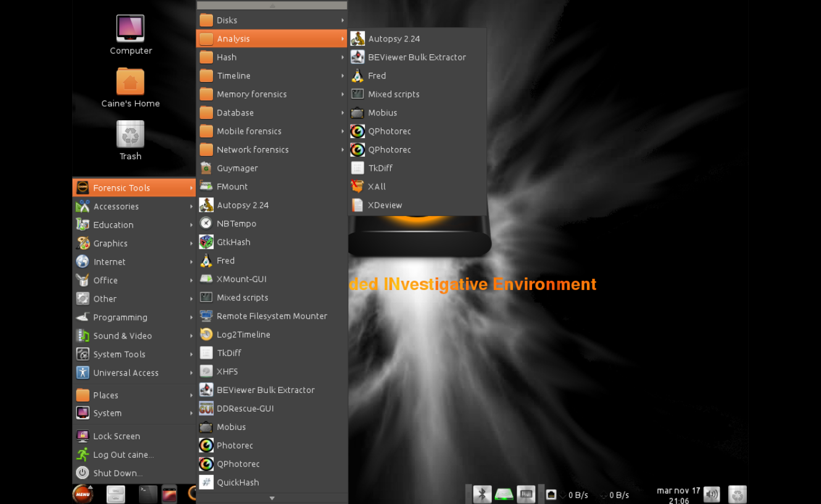
Task: Open the Trash desktop icon
Action: pyautogui.click(x=130, y=140)
